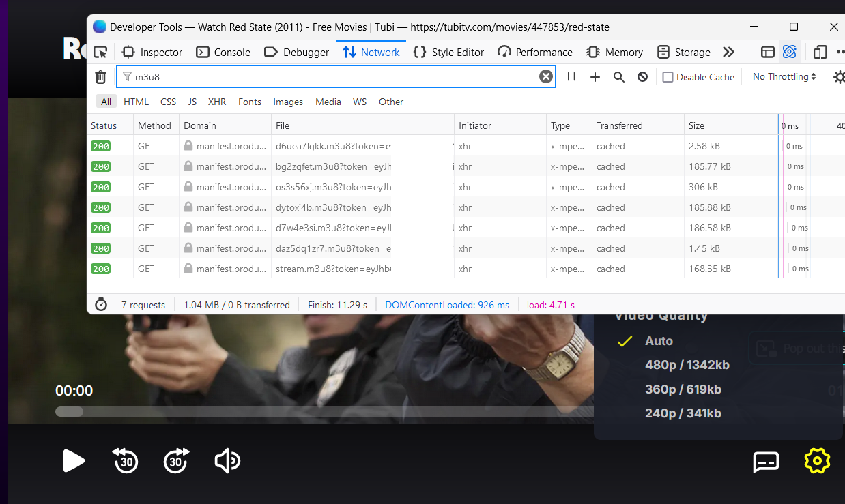The width and height of the screenshot is (845, 504).
Task: Select the bg2zqfet.m3u8 request row
Action: (466, 166)
